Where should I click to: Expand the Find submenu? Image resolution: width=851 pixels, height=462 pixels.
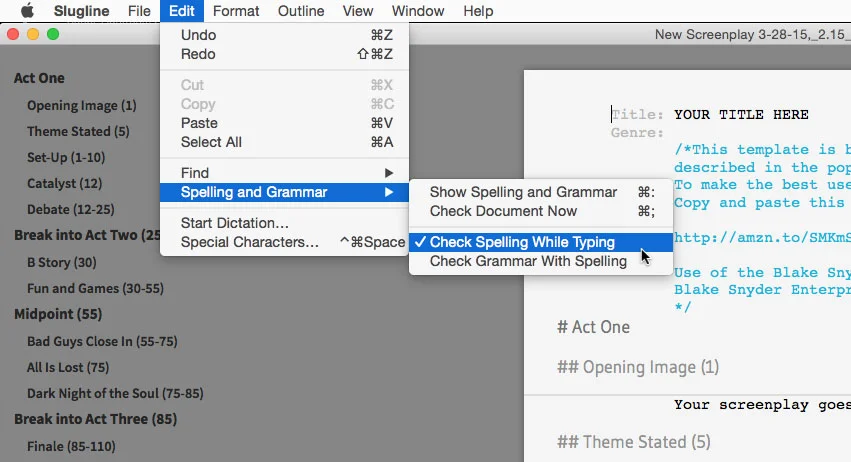pos(284,173)
